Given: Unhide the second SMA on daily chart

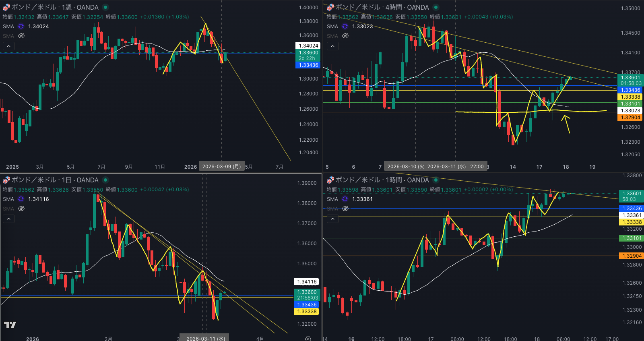Looking at the screenshot, I should tap(21, 209).
